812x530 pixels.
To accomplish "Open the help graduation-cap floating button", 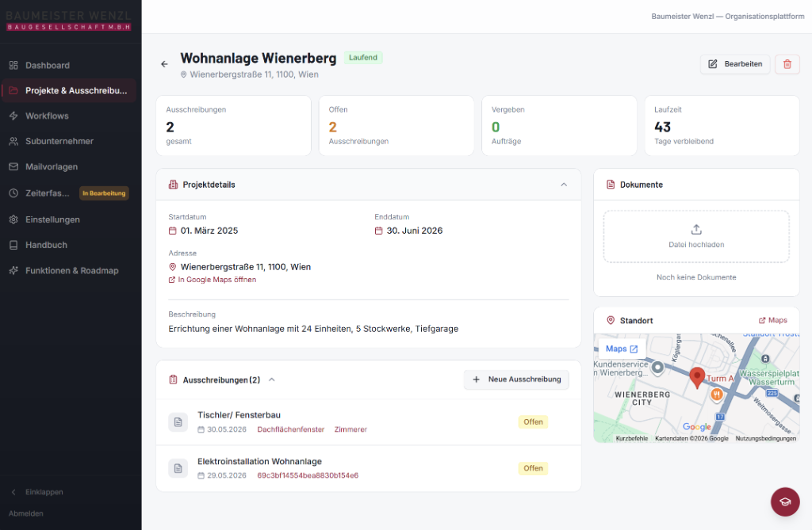I will point(785,501).
